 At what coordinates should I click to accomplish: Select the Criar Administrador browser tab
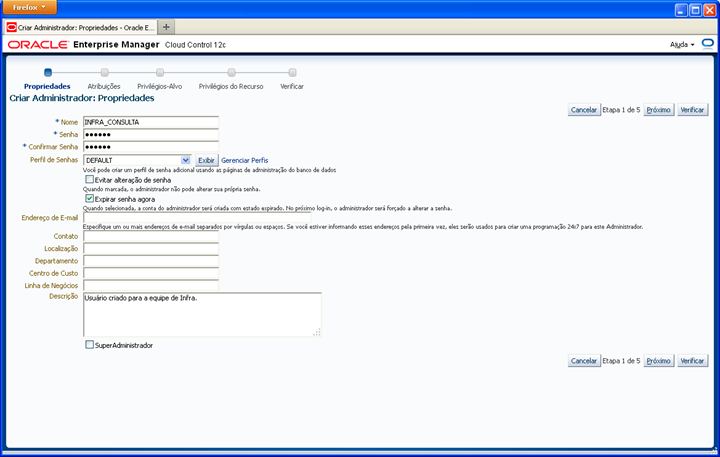80,28
